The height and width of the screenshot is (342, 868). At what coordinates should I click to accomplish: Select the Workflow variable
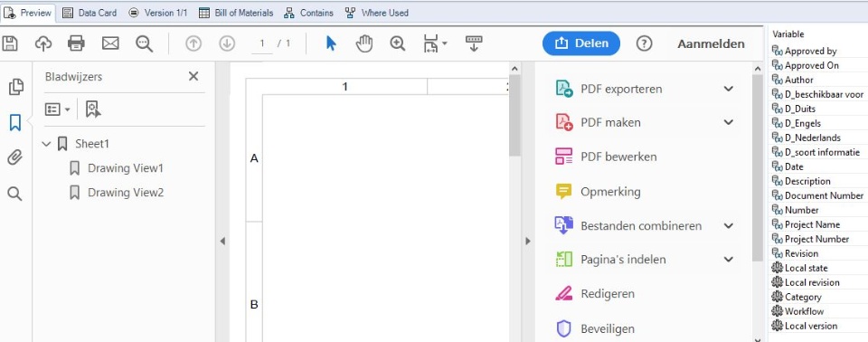point(804,311)
